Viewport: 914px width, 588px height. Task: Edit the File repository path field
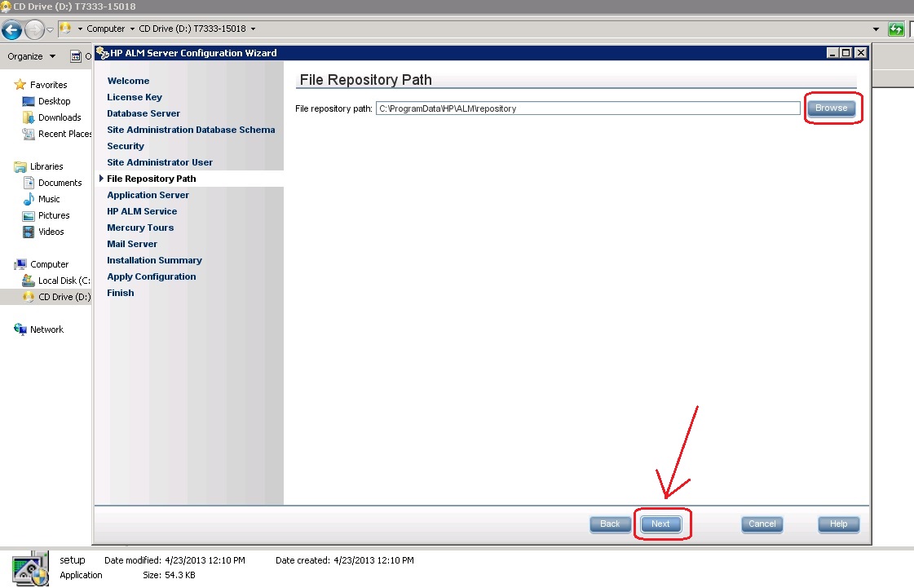588,108
